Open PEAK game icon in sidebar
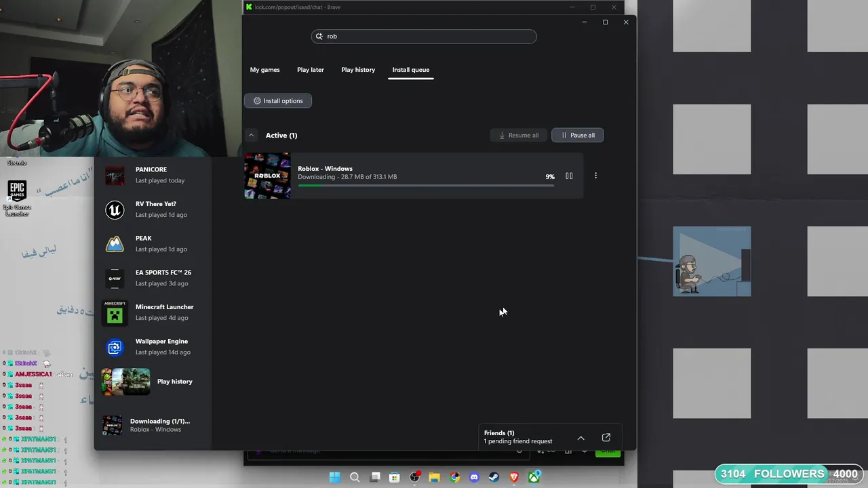This screenshot has height=488, width=868. (115, 245)
